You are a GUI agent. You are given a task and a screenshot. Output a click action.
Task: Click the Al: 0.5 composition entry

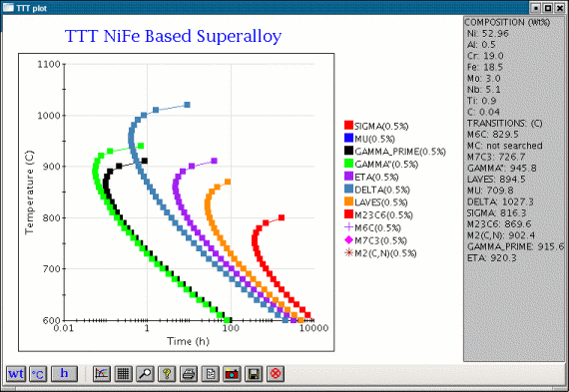pyautogui.click(x=481, y=45)
